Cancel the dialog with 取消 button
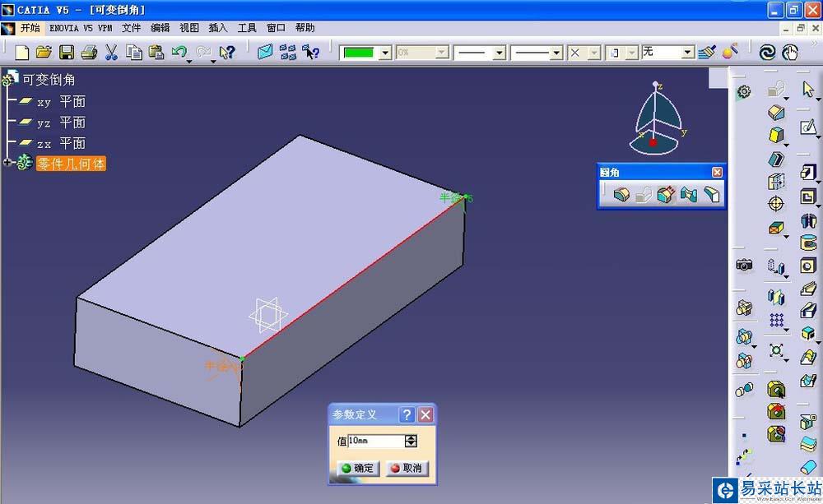The image size is (823, 504). (407, 468)
